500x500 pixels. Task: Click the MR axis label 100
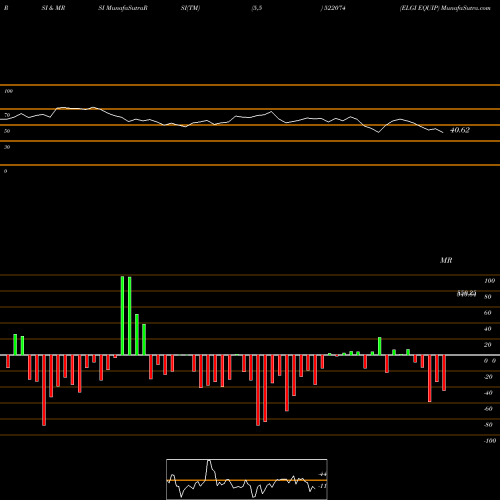pos(489,281)
